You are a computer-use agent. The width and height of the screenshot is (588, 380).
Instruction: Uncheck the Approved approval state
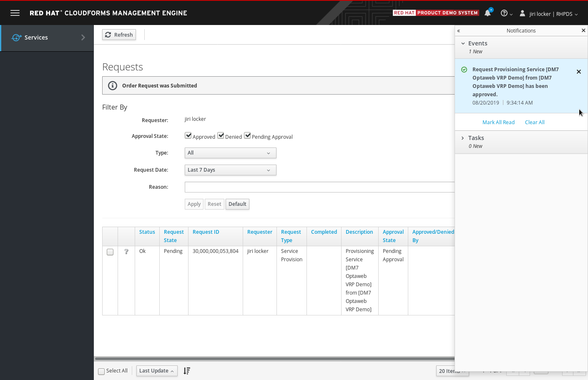pos(188,136)
